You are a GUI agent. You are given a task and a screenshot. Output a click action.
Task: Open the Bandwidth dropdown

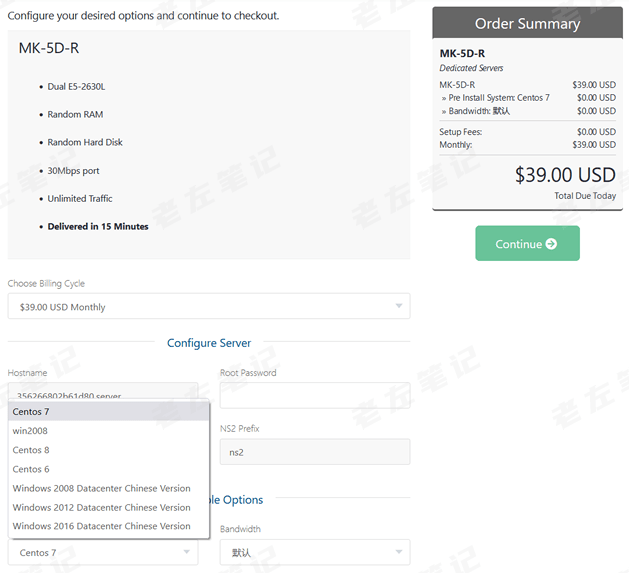[x=314, y=552]
